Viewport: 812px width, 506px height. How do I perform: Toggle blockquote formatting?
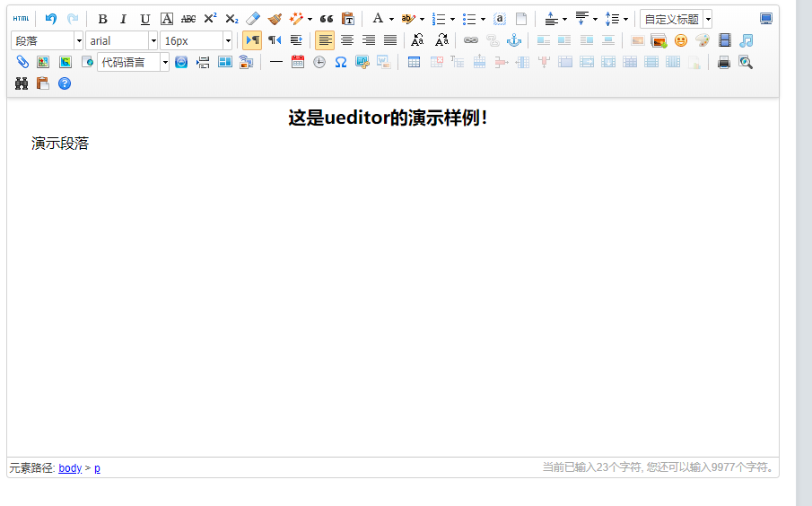[x=327, y=19]
